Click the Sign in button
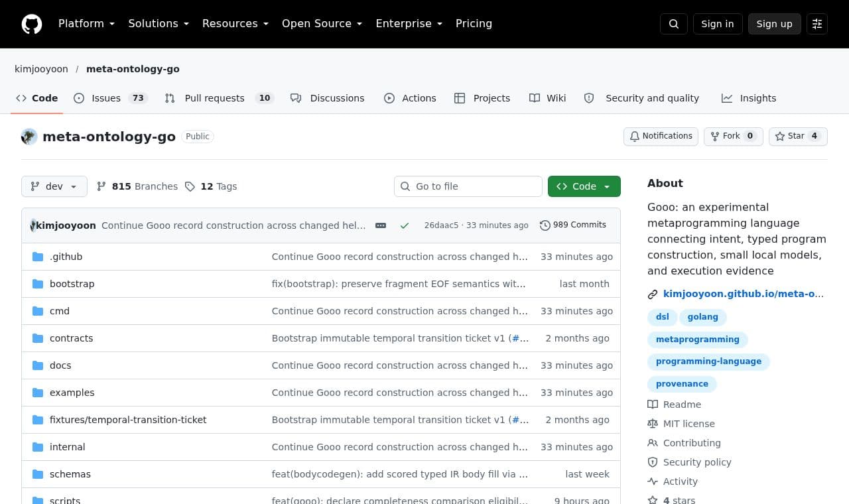This screenshot has width=849, height=504. [718, 24]
